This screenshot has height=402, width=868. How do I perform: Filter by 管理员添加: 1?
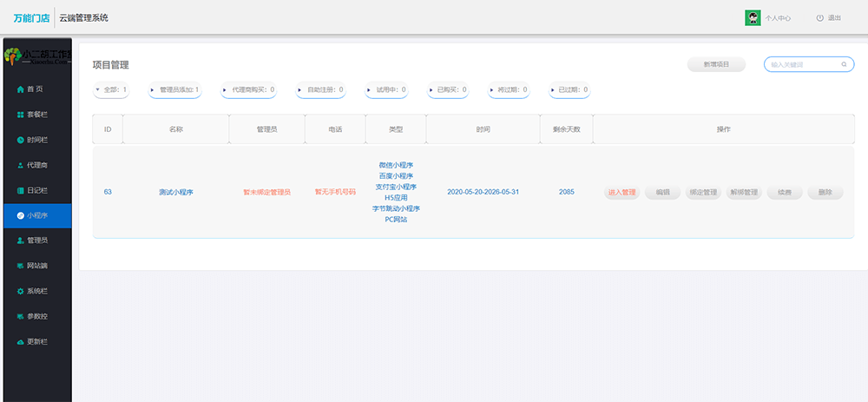pyautogui.click(x=175, y=89)
